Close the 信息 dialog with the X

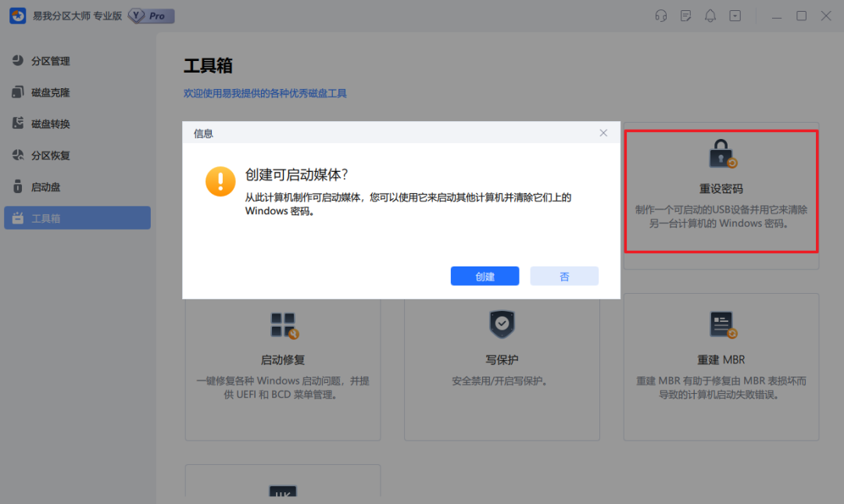coord(603,133)
